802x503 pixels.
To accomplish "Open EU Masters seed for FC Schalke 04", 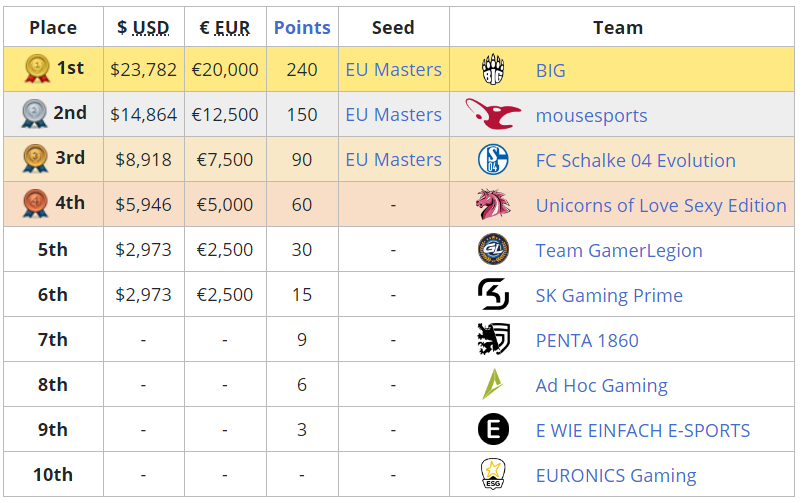I will point(393,160).
